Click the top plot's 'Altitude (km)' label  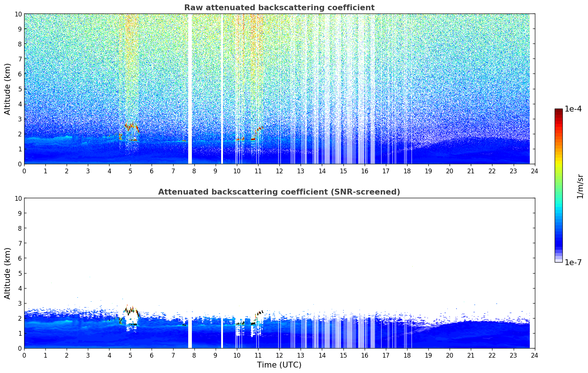point(8,89)
